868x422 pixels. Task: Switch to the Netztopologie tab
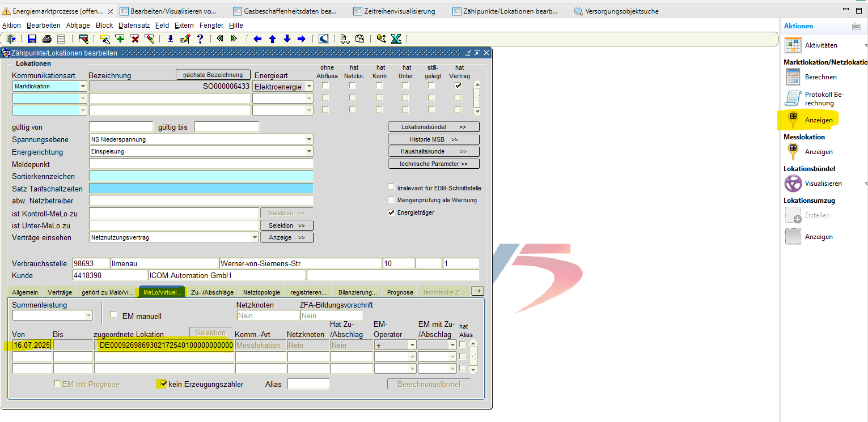tap(261, 292)
